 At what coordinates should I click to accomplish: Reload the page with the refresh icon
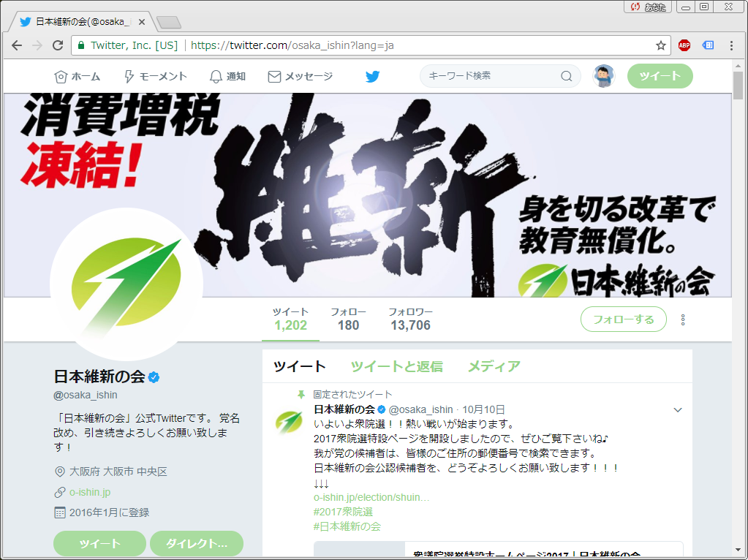tap(58, 45)
